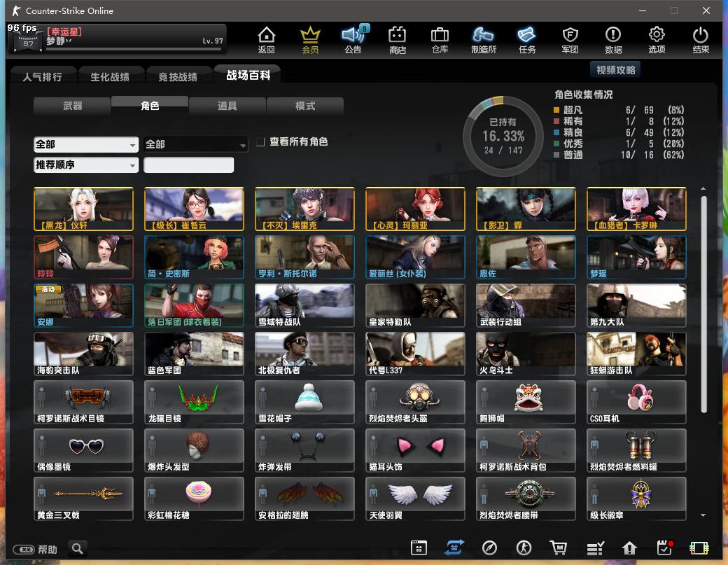The height and width of the screenshot is (565, 728).
Task: Click the scrollbar down arrow
Action: coord(703,515)
